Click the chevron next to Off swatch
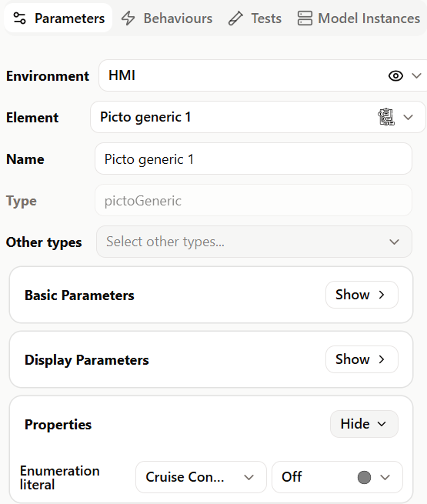The image size is (427, 504). point(385,477)
